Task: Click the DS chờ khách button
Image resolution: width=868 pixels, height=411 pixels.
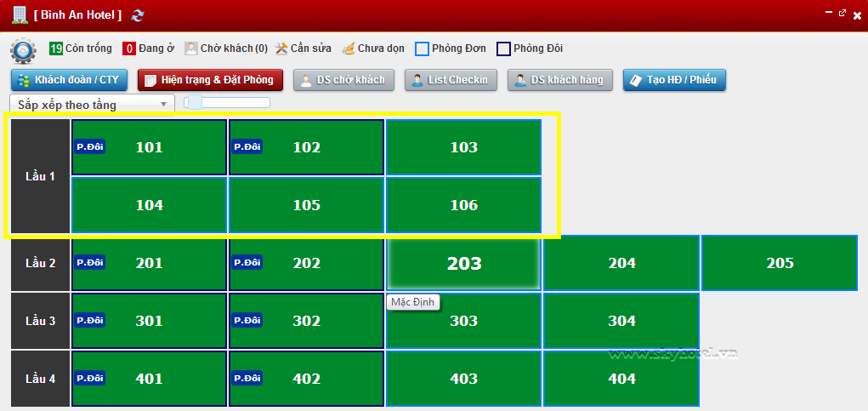Action: 343,80
